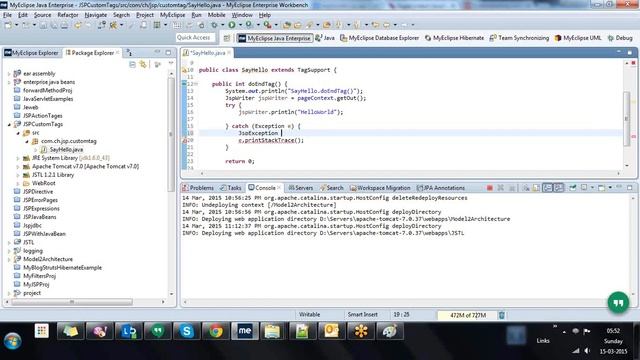Expand the JRE System Library node
The width and height of the screenshot is (640, 360).
click(18, 158)
